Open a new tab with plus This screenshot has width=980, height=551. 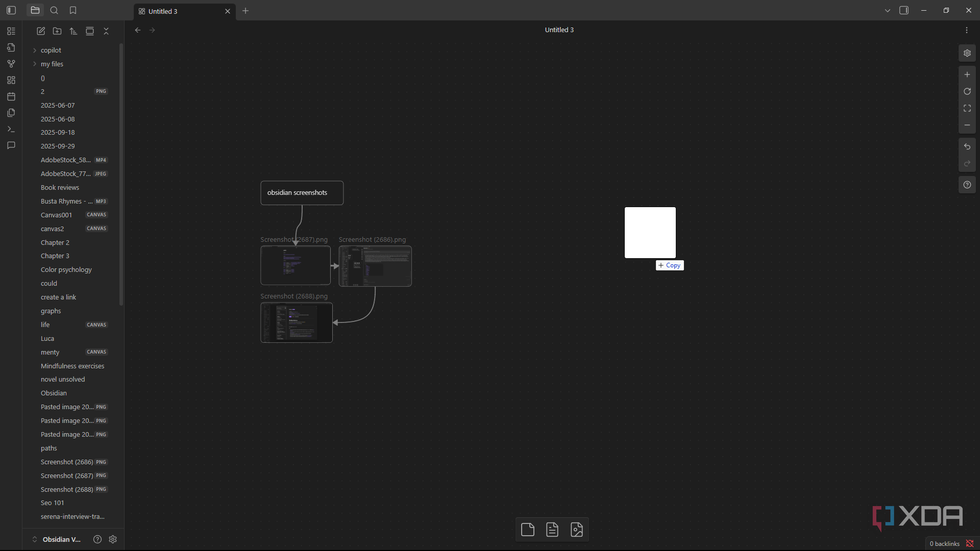coord(246,11)
